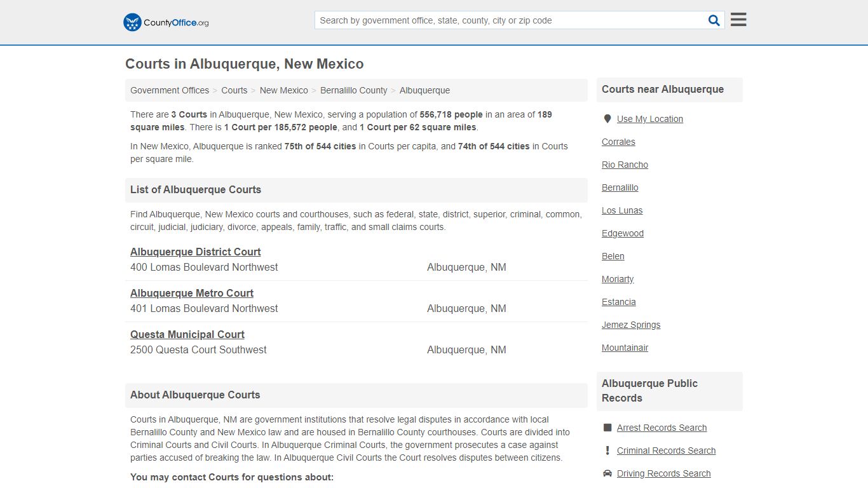
Task: Click the List of Albuquerque Courts heading
Action: [x=196, y=190]
